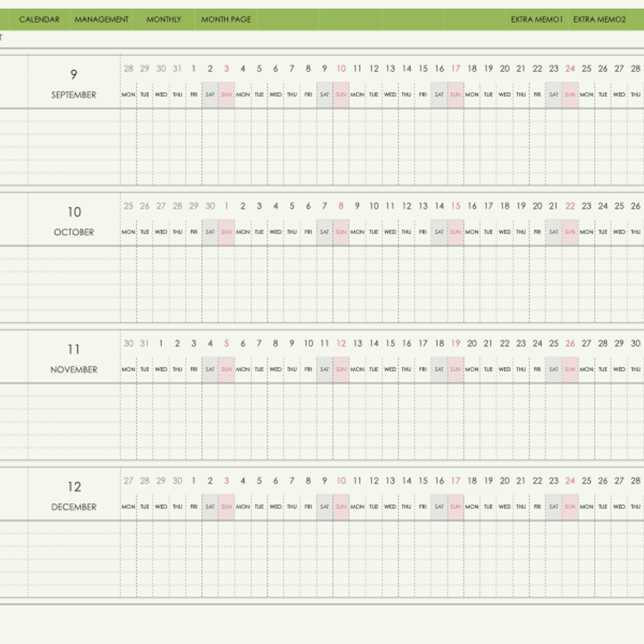
Task: Open the EXTRA MEMO1 tab
Action: pos(536,20)
